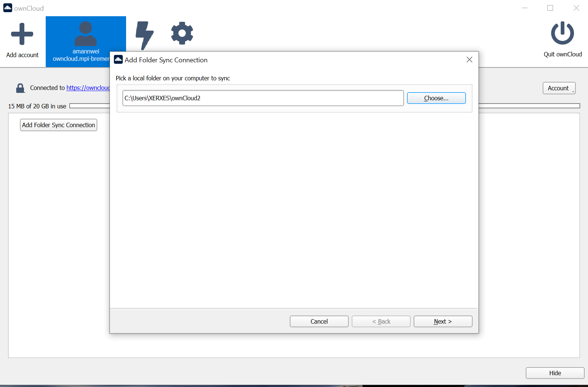Click the Add account plus icon

click(x=22, y=34)
